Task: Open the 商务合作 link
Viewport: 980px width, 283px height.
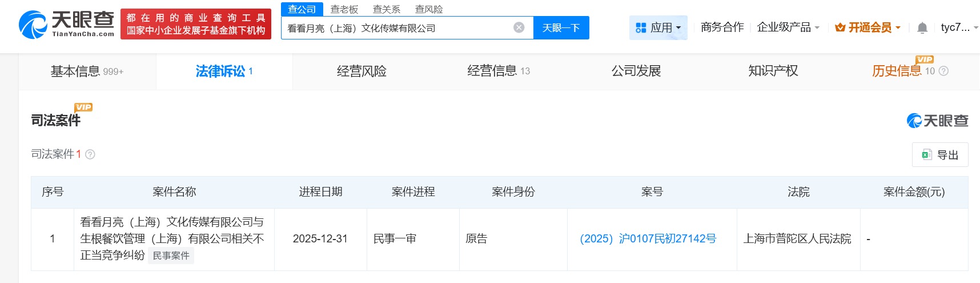Action: pyautogui.click(x=722, y=27)
